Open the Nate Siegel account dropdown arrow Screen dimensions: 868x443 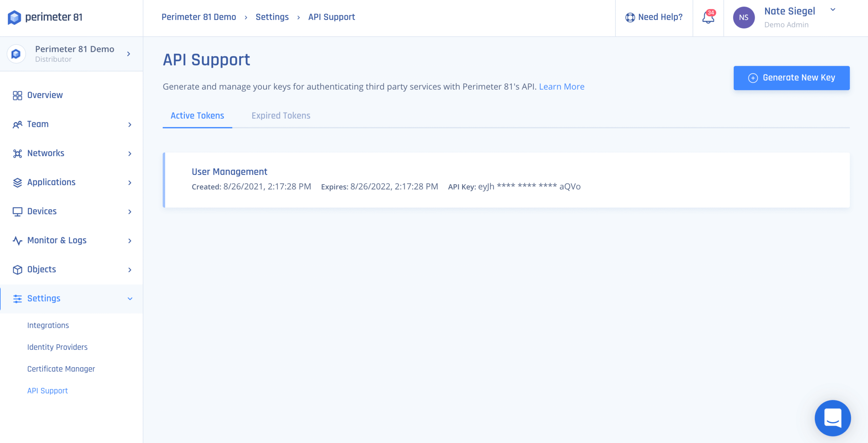(x=833, y=9)
